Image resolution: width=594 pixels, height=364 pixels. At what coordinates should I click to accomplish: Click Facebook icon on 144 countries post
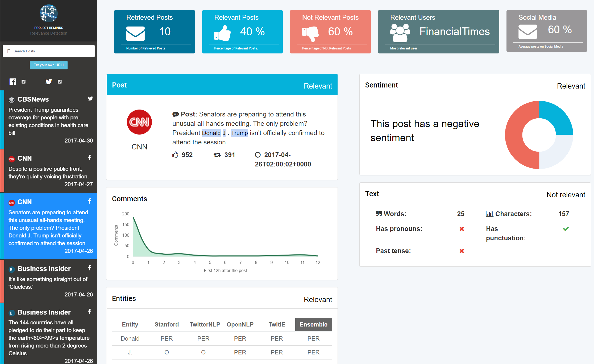90,311
